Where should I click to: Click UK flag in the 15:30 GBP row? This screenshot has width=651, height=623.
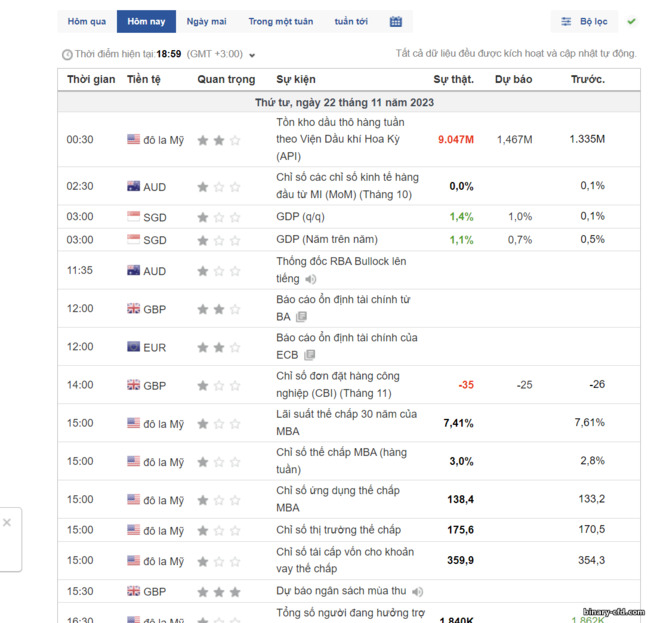133,591
